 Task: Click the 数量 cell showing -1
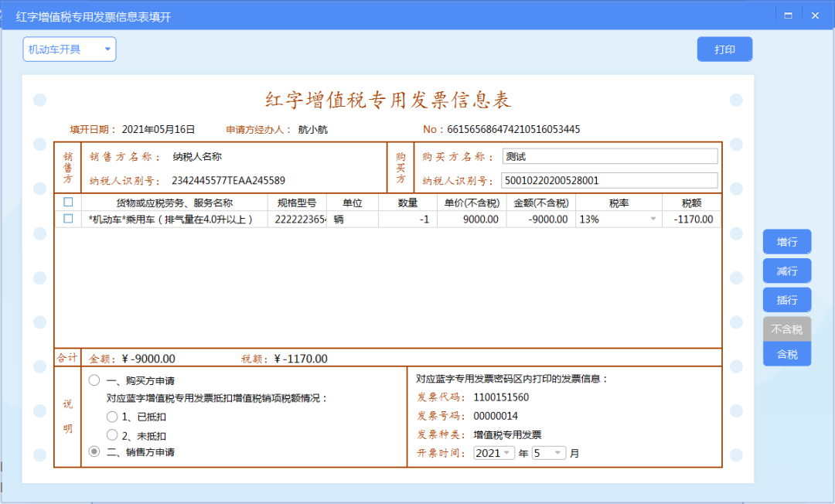pos(407,219)
